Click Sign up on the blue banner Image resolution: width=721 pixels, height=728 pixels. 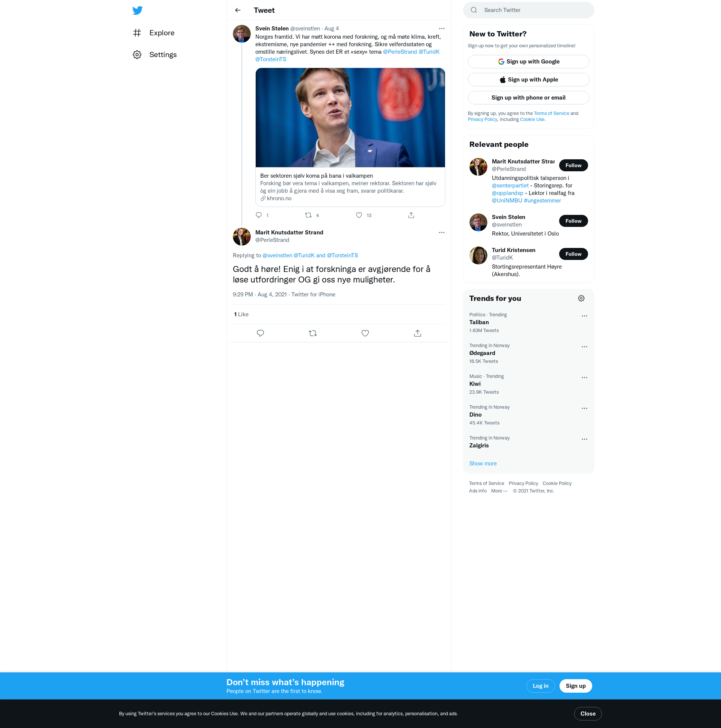click(x=575, y=686)
